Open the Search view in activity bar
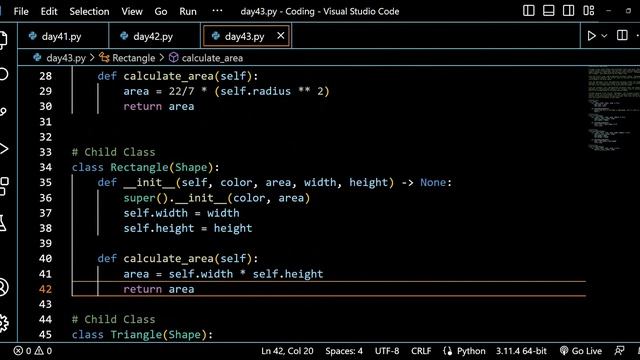The width and height of the screenshot is (640, 360). tap(3, 74)
